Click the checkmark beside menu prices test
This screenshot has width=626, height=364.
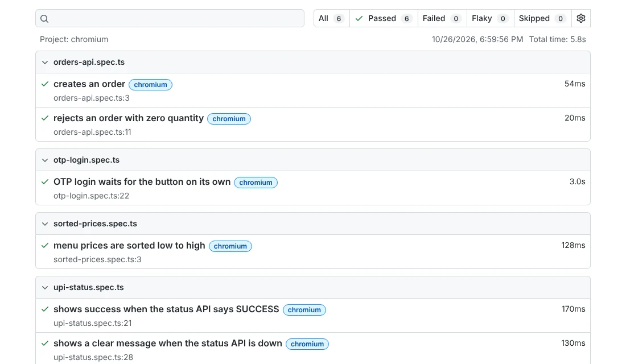45,246
